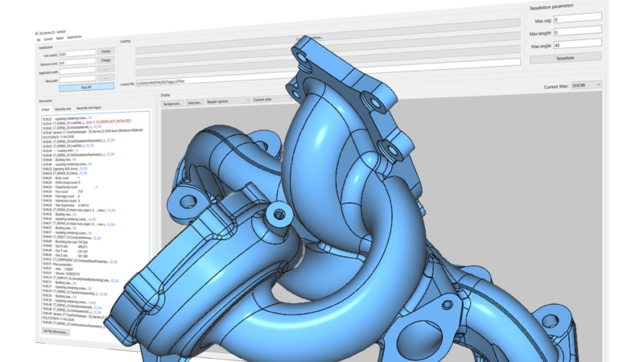Switch to the Output tab

point(45,109)
